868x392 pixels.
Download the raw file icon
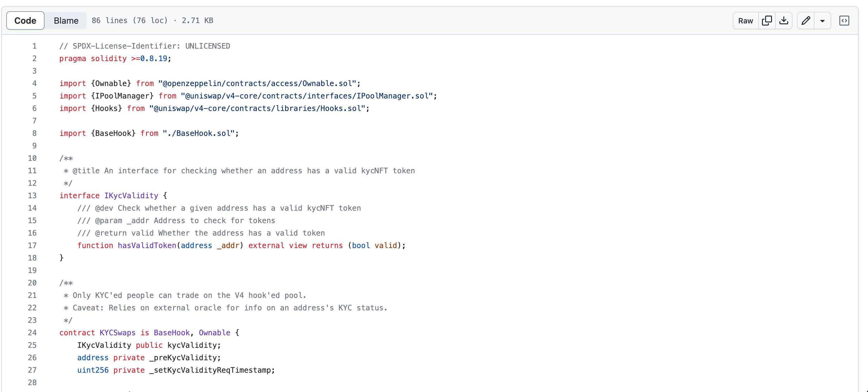(784, 21)
